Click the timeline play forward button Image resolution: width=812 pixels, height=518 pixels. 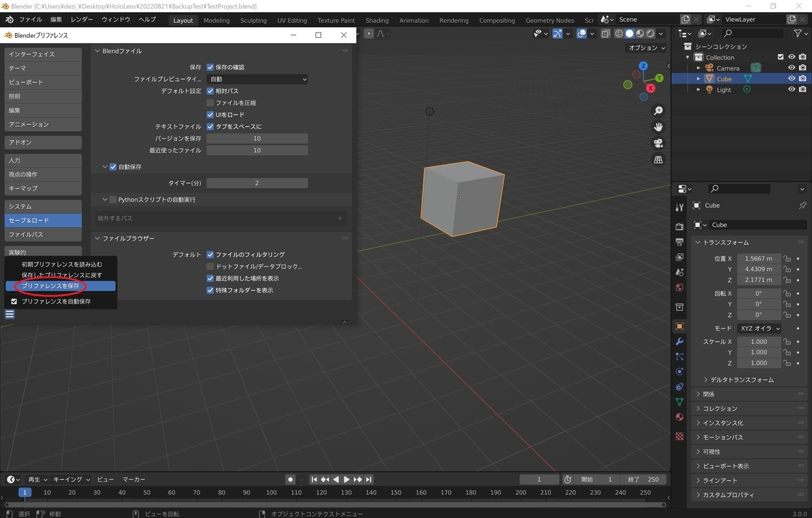point(347,479)
